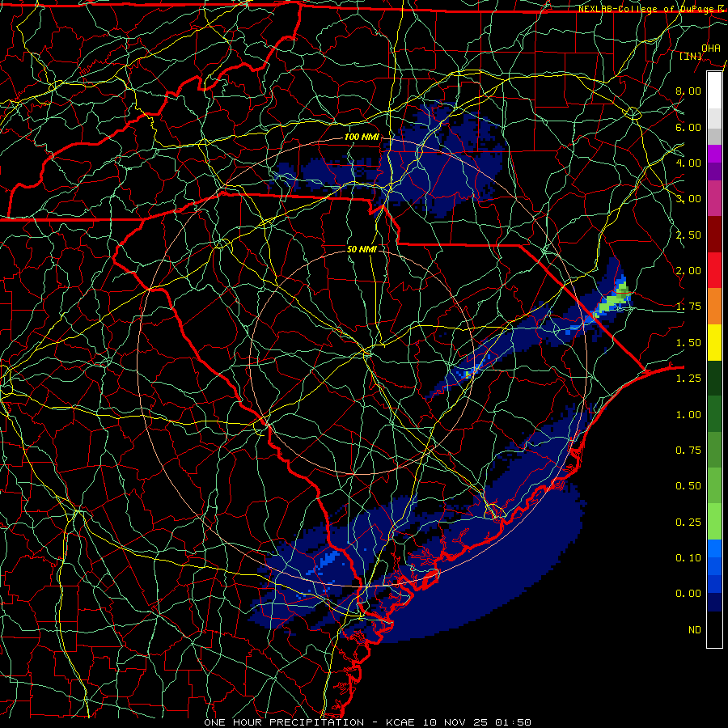Click the 0.50 legend value
The image size is (728, 728).
coord(688,486)
